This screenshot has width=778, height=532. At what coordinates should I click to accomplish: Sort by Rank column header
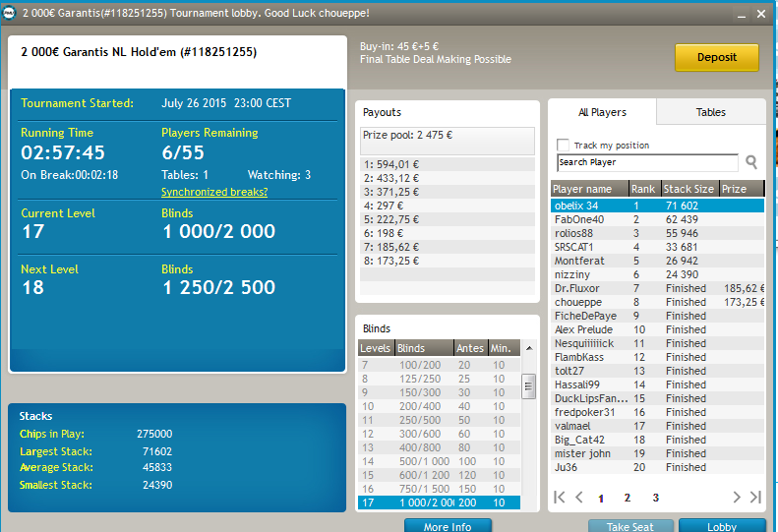click(x=644, y=189)
